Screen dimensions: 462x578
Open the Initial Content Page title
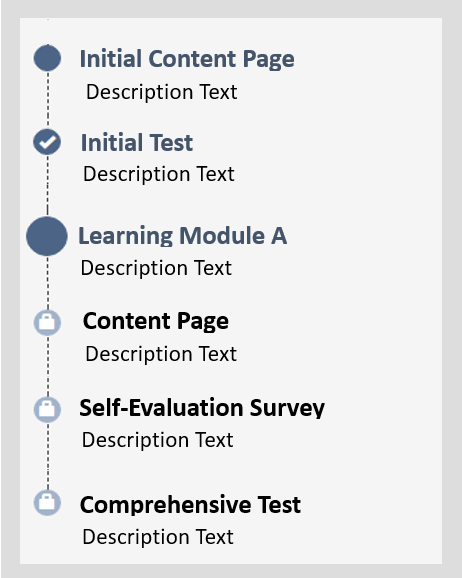coord(187,59)
